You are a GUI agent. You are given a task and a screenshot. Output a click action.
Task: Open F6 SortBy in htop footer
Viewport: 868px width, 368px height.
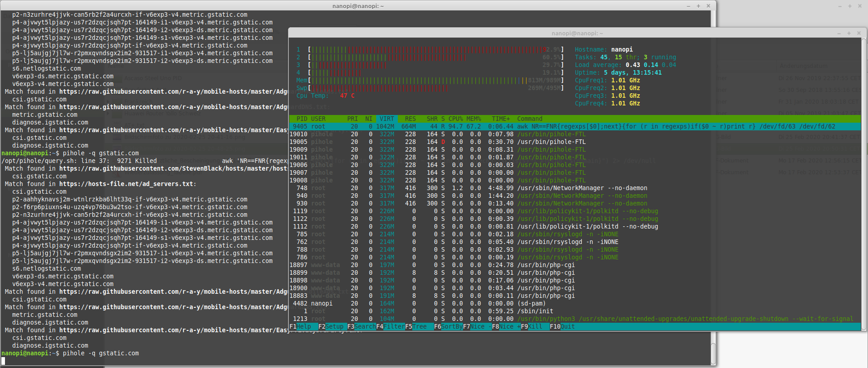448,326
